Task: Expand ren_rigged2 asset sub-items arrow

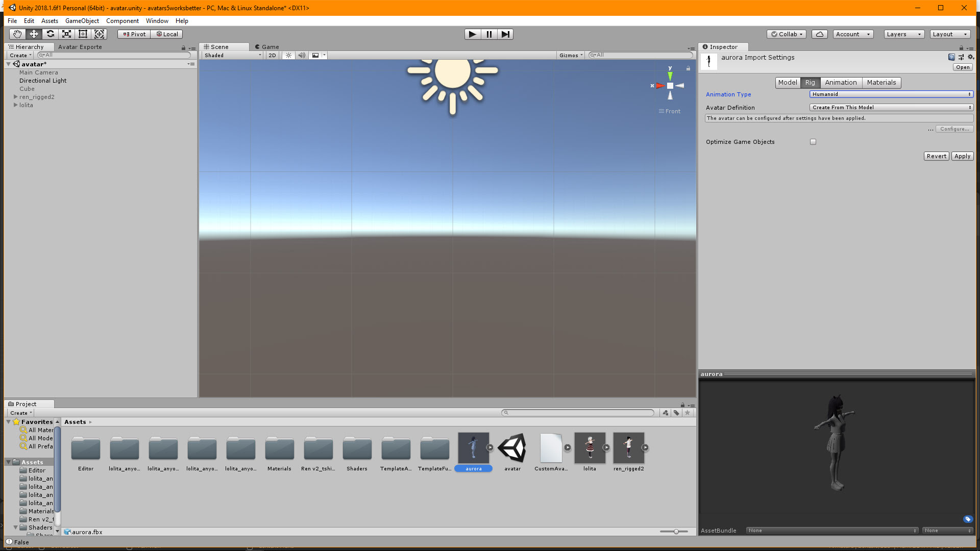Action: 645,447
